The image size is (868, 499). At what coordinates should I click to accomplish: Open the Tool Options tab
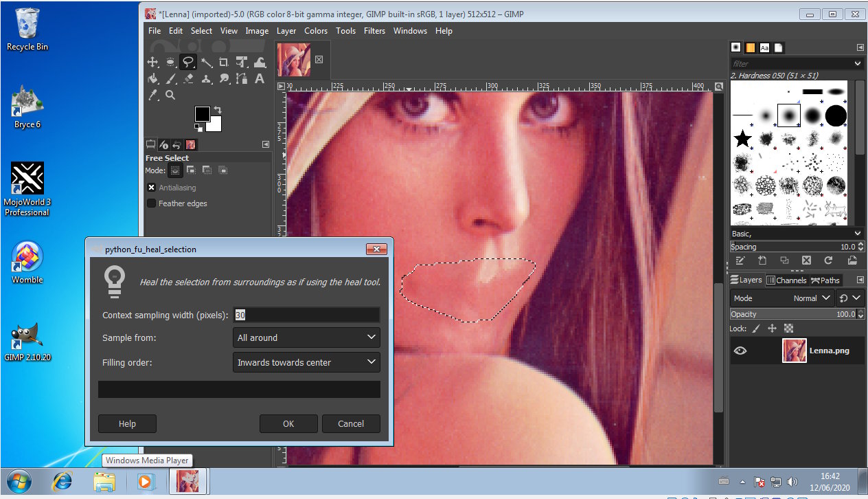click(151, 144)
